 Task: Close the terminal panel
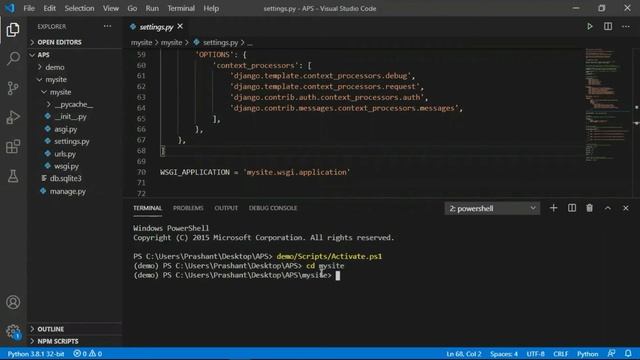[626, 208]
